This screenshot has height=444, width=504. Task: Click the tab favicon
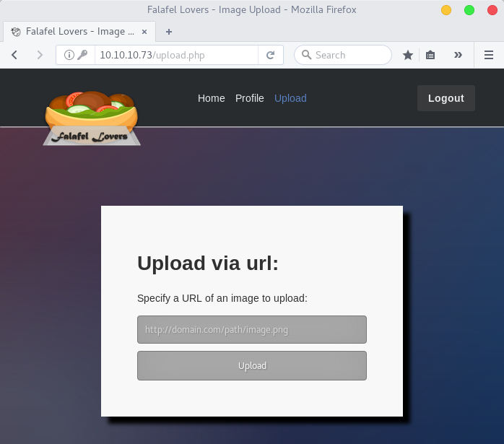[x=16, y=32]
